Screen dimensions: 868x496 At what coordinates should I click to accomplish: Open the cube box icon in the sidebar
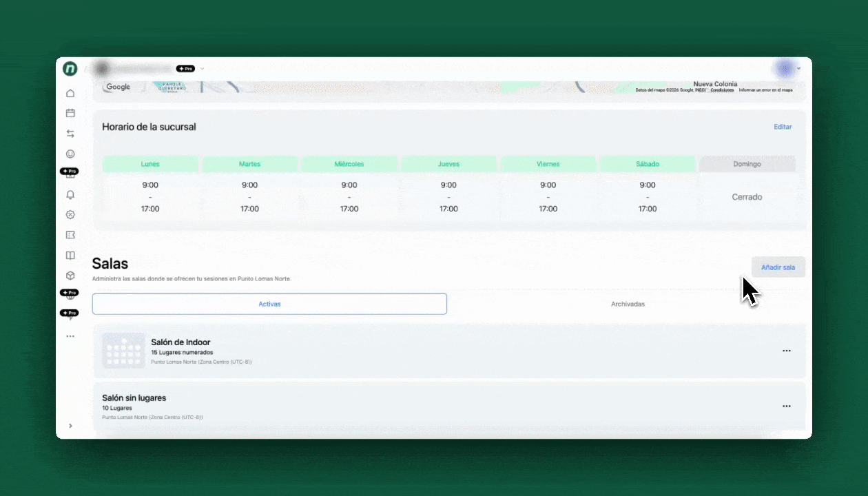tap(70, 276)
